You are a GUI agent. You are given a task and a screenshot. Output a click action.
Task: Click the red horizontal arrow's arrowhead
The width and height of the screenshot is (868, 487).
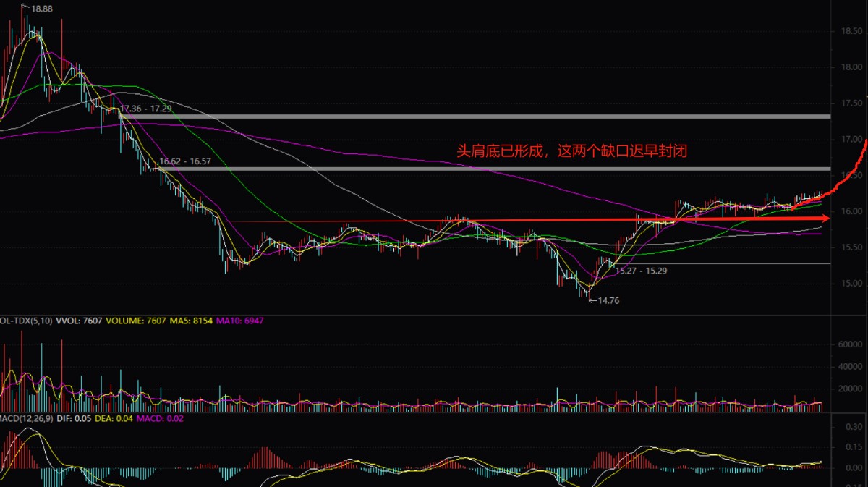(823, 218)
